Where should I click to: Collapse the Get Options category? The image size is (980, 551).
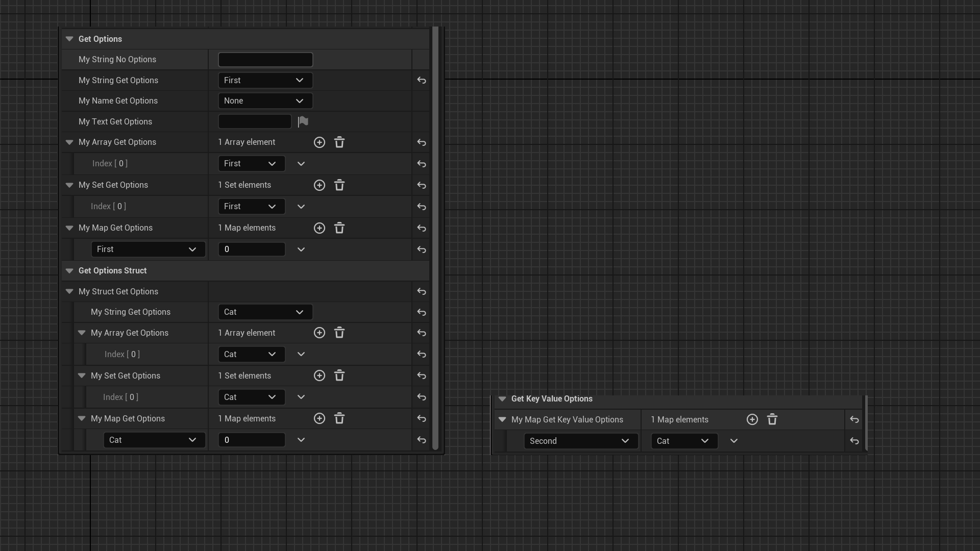point(69,39)
